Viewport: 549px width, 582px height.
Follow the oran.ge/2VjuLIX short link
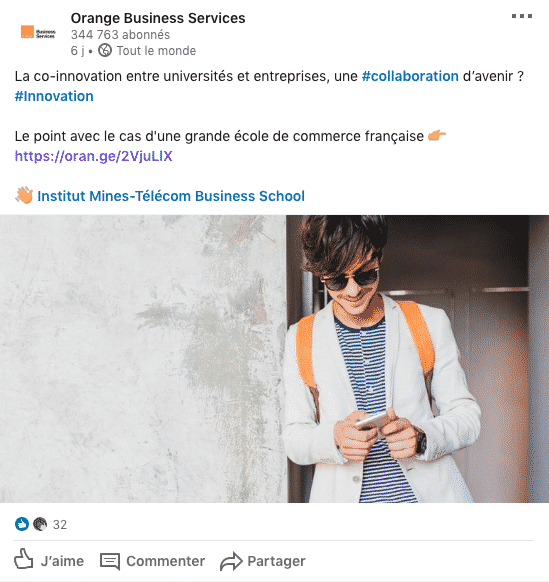(94, 156)
